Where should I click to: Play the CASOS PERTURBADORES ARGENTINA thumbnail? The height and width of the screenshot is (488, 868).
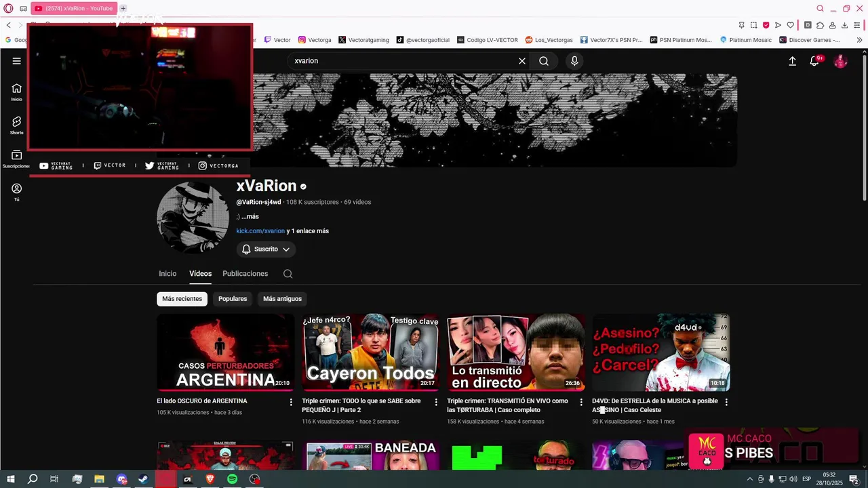[x=225, y=352]
